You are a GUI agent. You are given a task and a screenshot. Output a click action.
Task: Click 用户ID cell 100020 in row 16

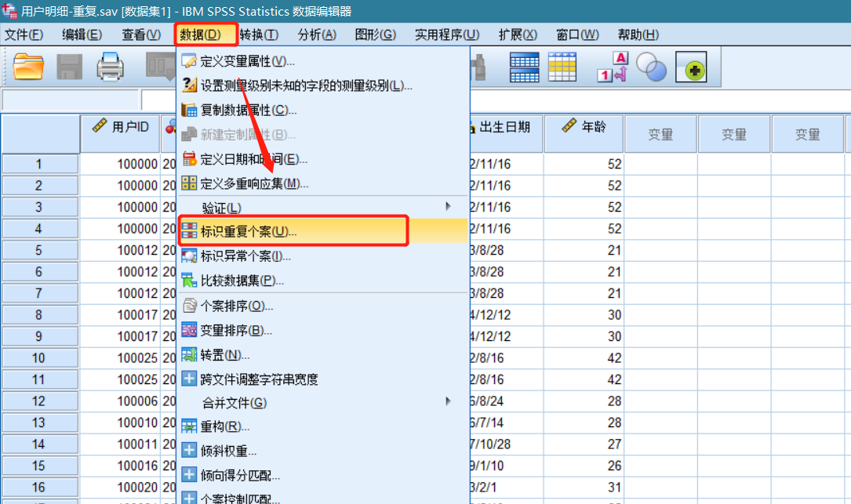pyautogui.click(x=120, y=488)
